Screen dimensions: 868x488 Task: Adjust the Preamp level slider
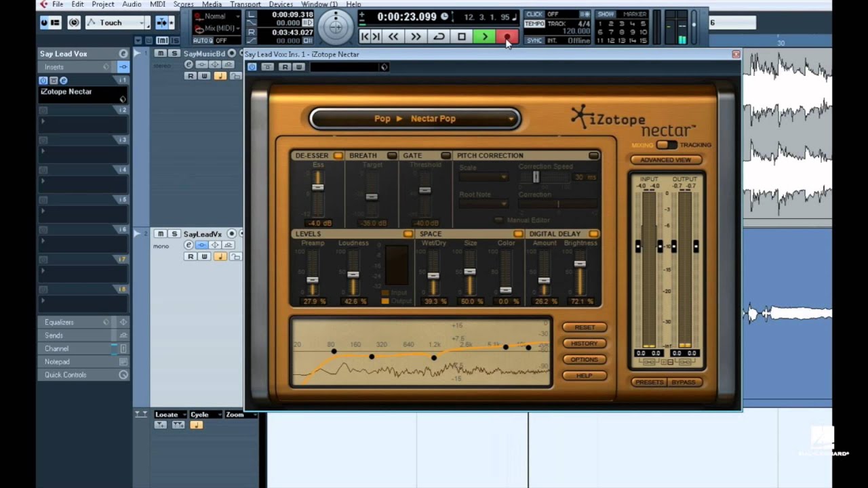312,280
